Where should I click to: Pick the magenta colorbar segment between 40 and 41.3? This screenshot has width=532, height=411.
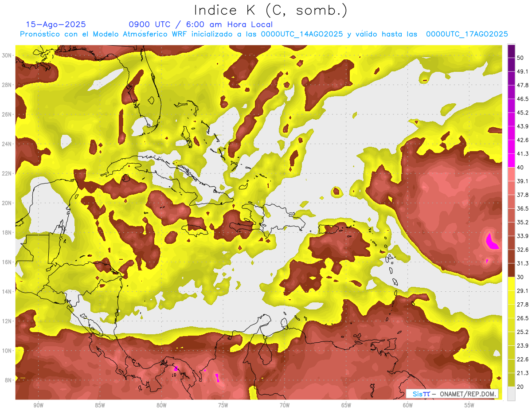coord(511,160)
